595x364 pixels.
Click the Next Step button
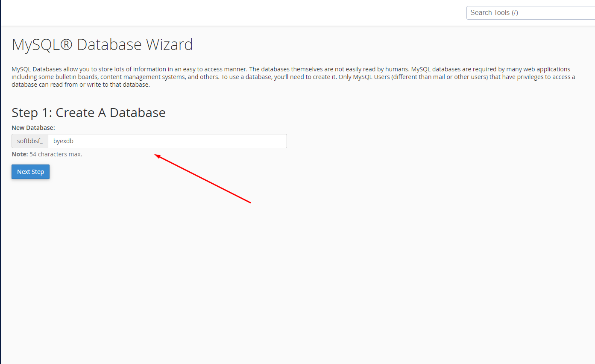30,172
